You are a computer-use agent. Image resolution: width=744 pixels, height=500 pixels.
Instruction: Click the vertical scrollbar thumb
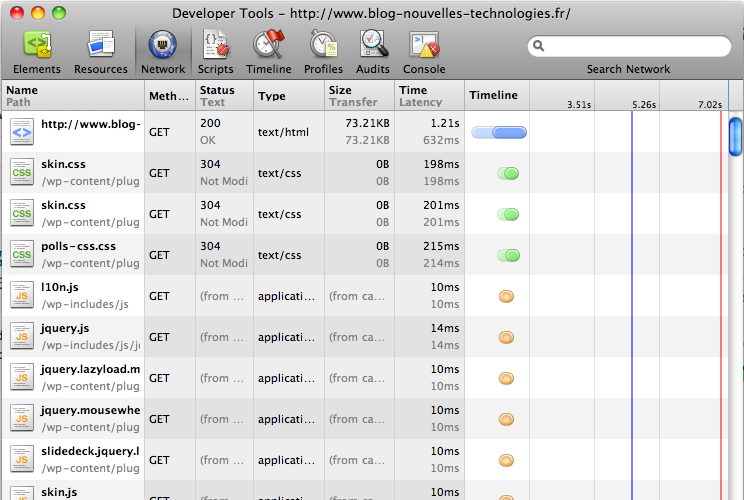tap(736, 135)
